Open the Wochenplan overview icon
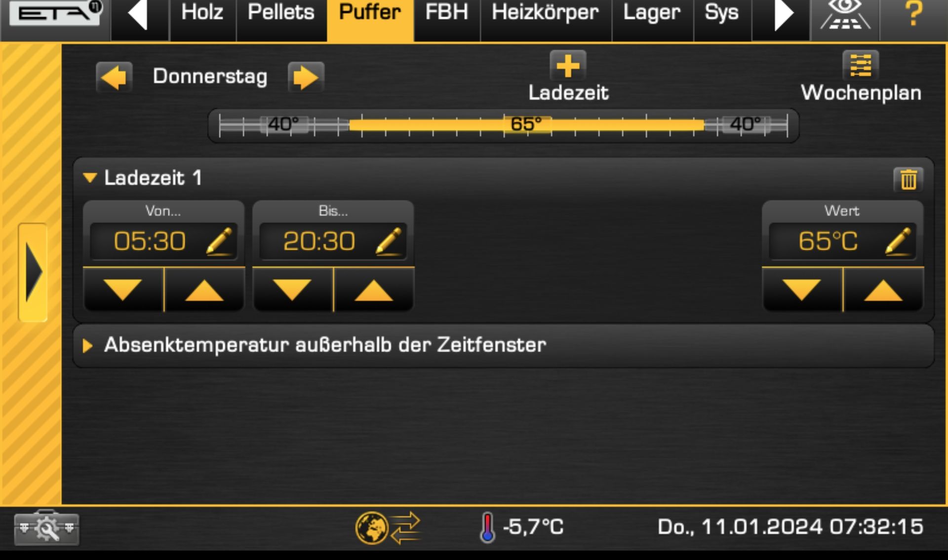The image size is (948, 560). point(861,66)
